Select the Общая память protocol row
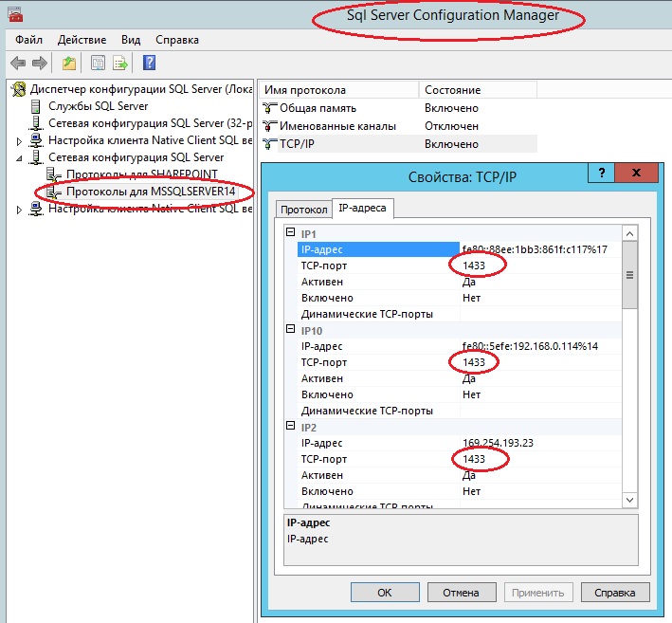The height and width of the screenshot is (623, 672). click(x=399, y=107)
